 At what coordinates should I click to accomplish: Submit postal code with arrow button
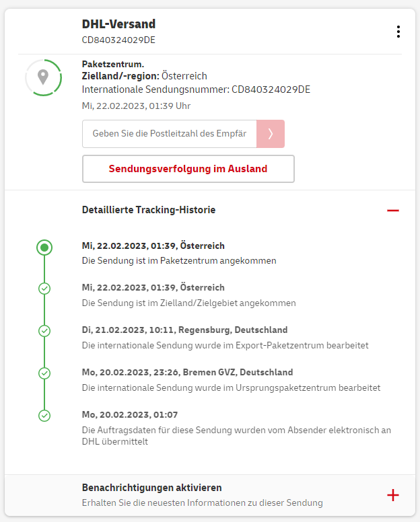point(271,134)
